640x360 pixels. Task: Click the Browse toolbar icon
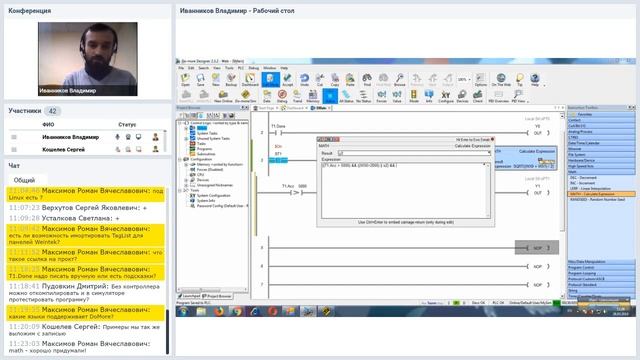[x=400, y=79]
